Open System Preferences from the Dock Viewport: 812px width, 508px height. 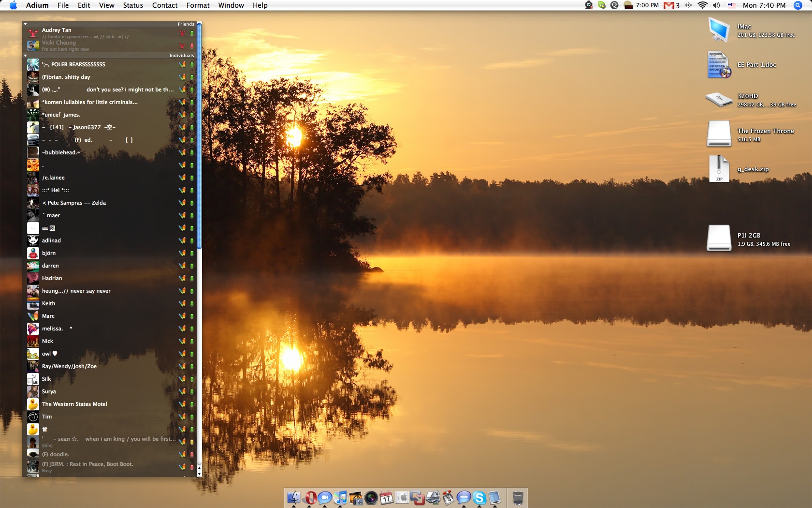pyautogui.click(x=402, y=497)
